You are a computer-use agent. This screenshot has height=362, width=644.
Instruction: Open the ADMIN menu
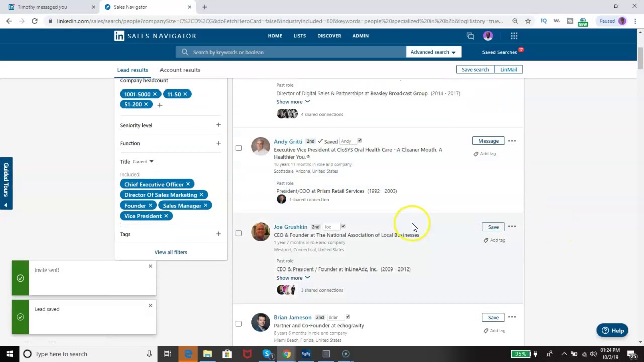click(361, 36)
